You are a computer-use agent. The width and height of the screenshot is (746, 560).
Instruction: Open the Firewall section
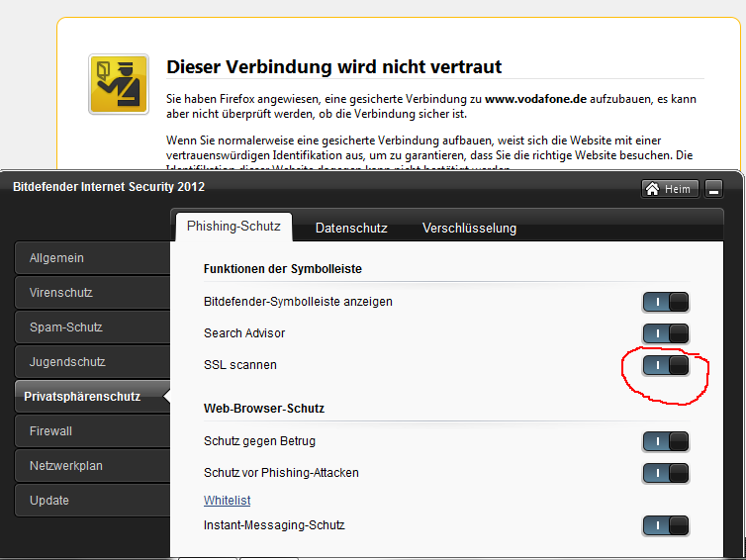[92, 431]
